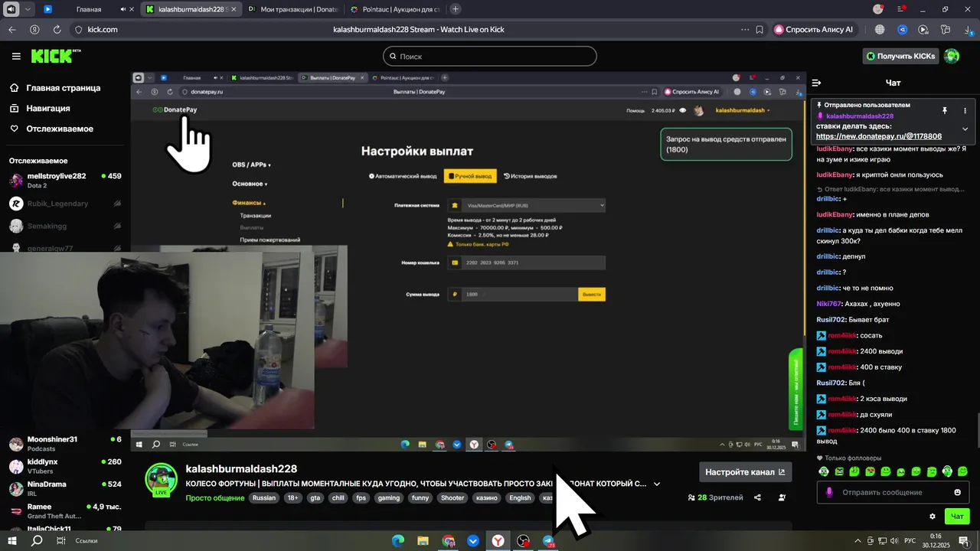Close the kalashburmaldash228 Kick tab
The height and width of the screenshot is (551, 980).
pos(235,9)
